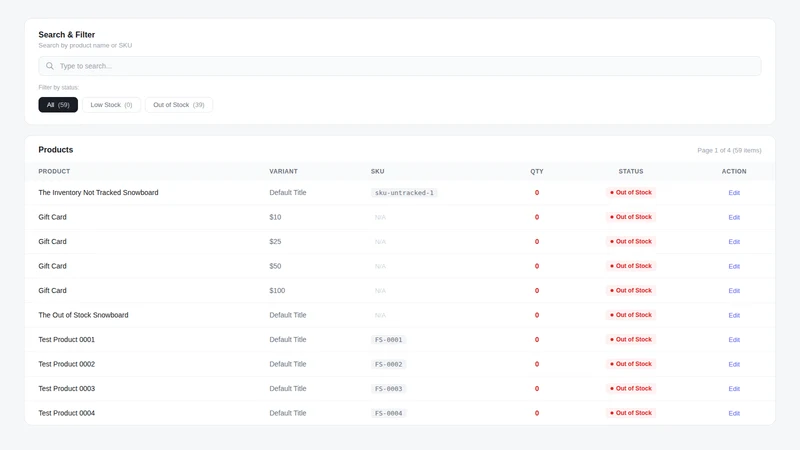Click 'The Inventory Not Tracked Snowboard' product name
This screenshot has height=450, width=800.
click(98, 192)
